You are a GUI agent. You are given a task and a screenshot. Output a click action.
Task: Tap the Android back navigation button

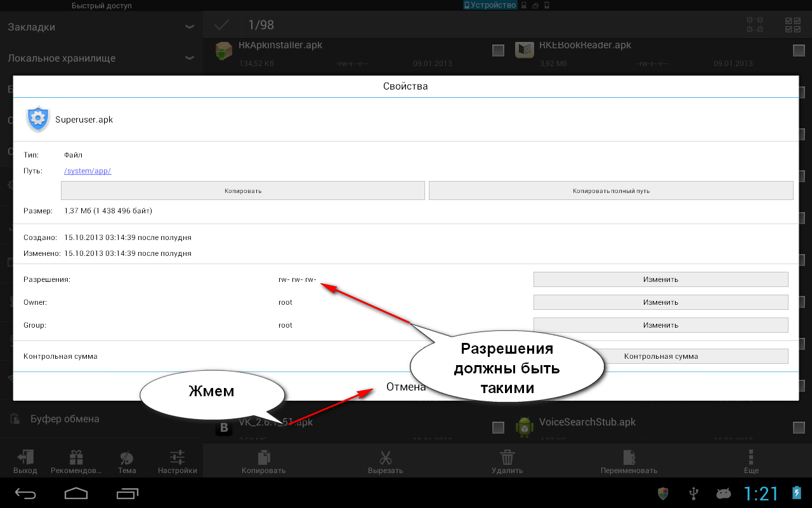coord(26,493)
